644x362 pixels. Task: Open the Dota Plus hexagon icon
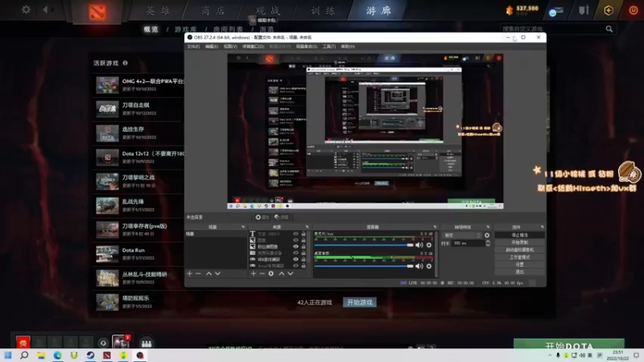click(609, 10)
